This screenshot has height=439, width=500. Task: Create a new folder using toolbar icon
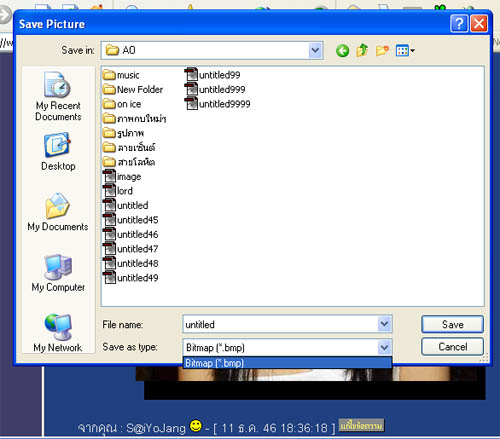tap(382, 51)
